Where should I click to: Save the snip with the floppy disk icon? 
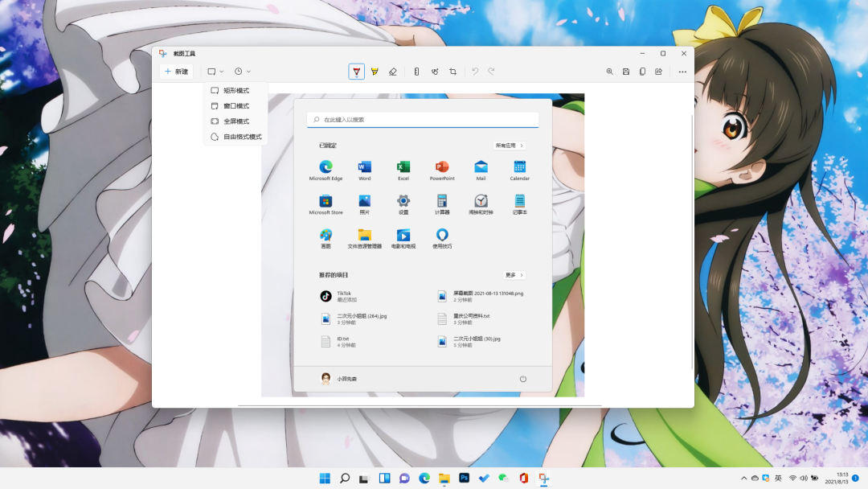pos(626,72)
